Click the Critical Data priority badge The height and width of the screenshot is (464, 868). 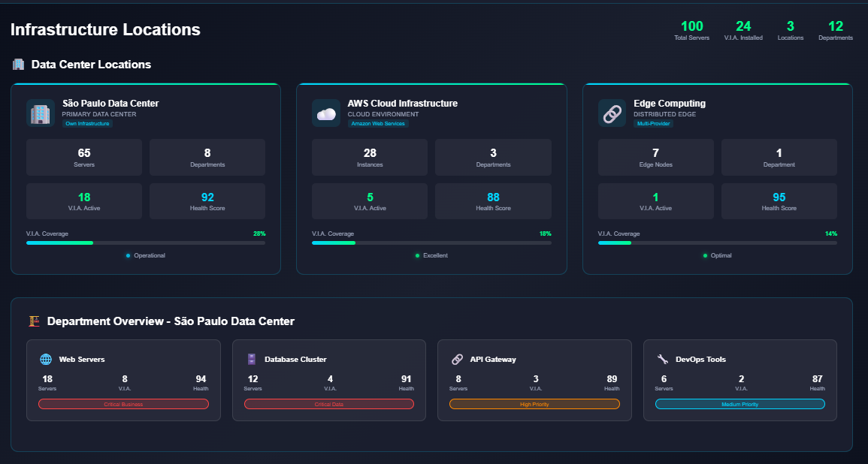pos(328,404)
